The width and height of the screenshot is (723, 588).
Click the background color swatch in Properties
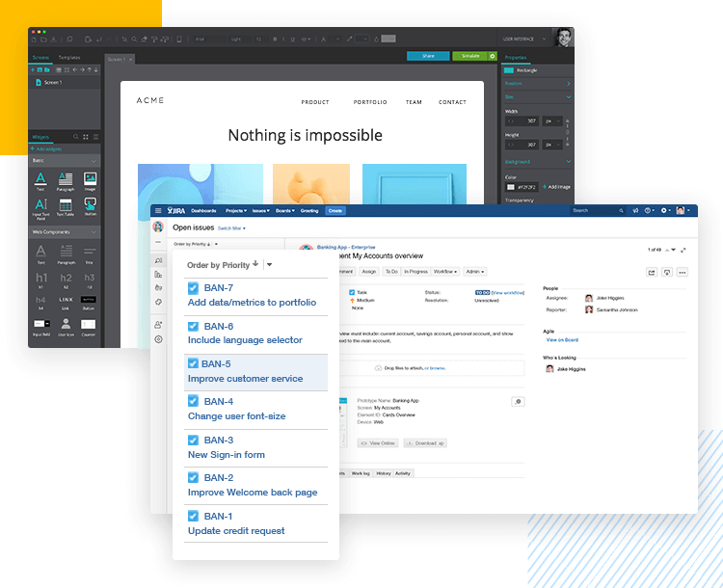coord(510,187)
